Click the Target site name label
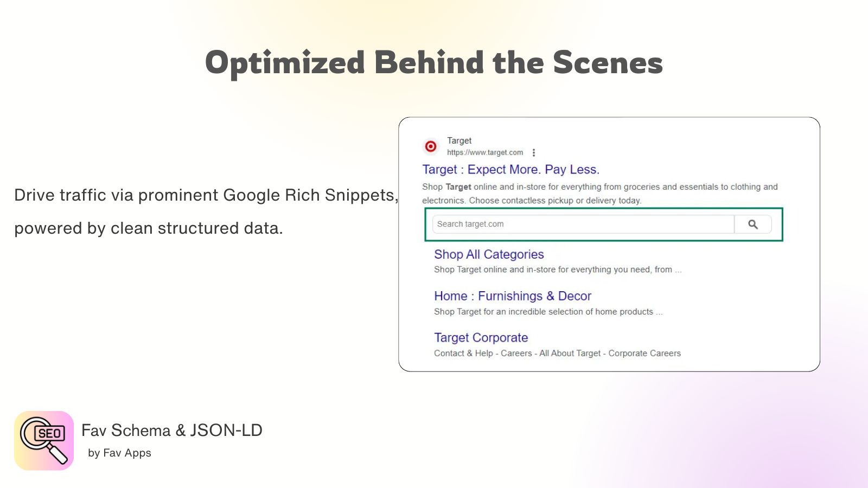This screenshot has height=488, width=868. [459, 140]
